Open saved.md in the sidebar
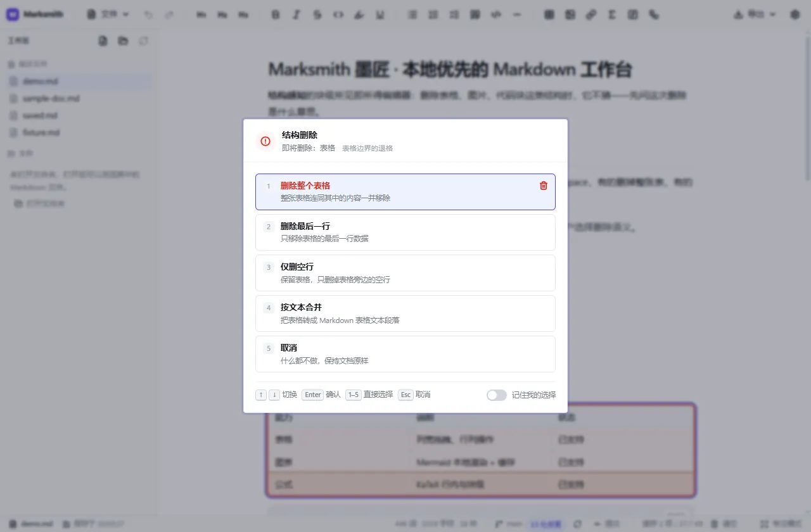This screenshot has height=532, width=811. click(79, 115)
